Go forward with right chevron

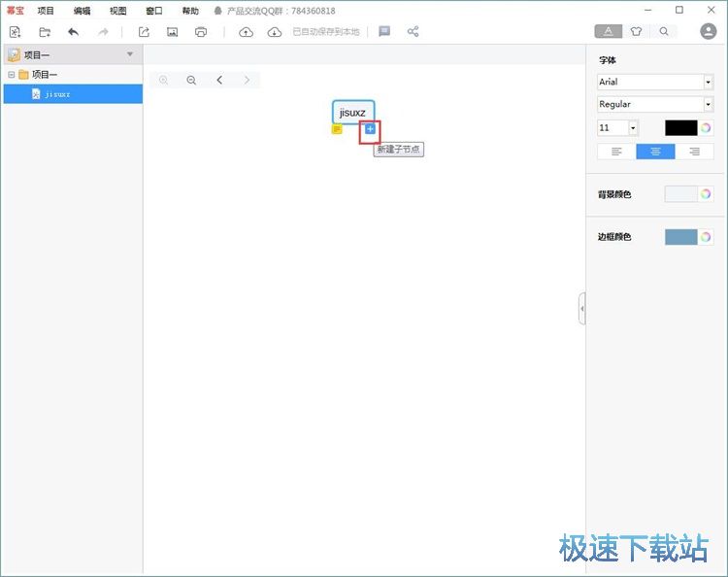(x=247, y=80)
